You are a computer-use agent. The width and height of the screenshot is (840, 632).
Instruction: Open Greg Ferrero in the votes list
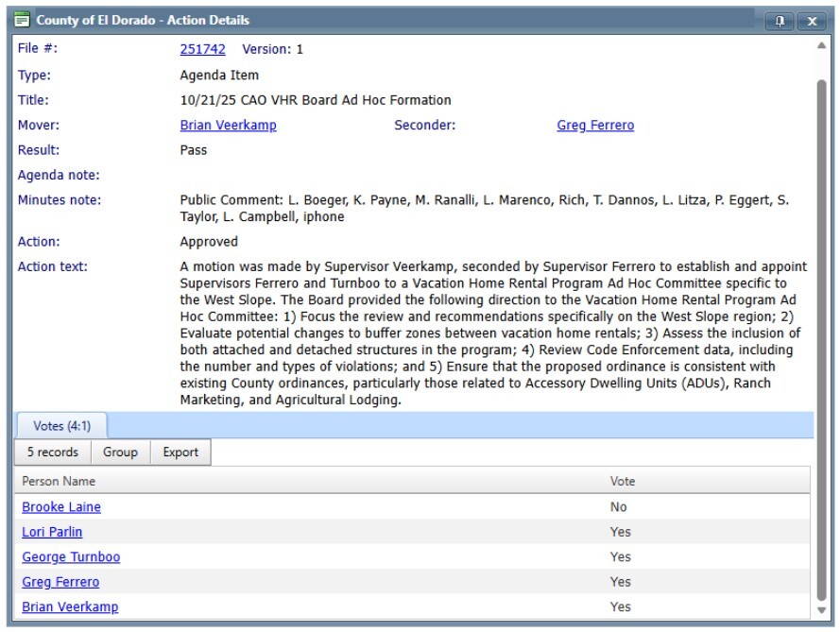click(x=60, y=582)
